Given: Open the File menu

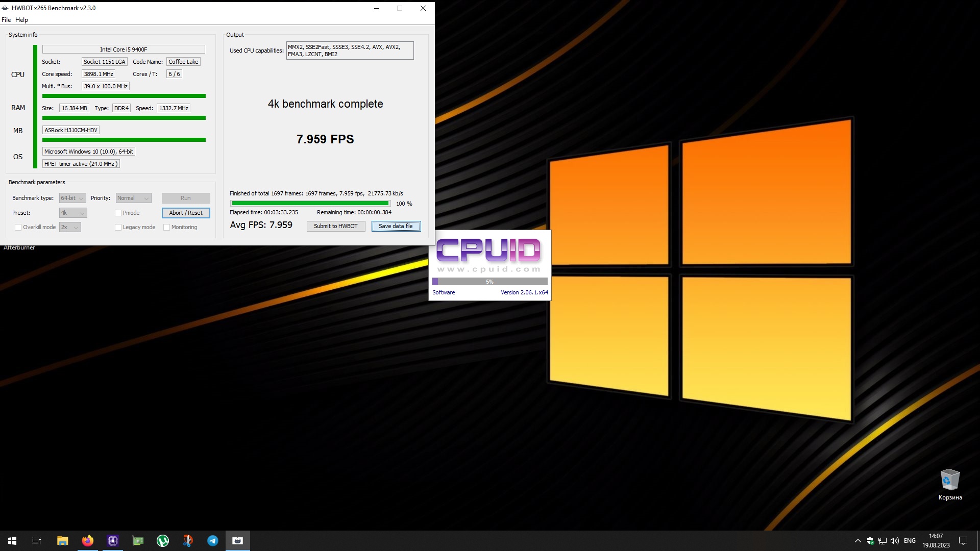Looking at the screenshot, I should (x=6, y=20).
